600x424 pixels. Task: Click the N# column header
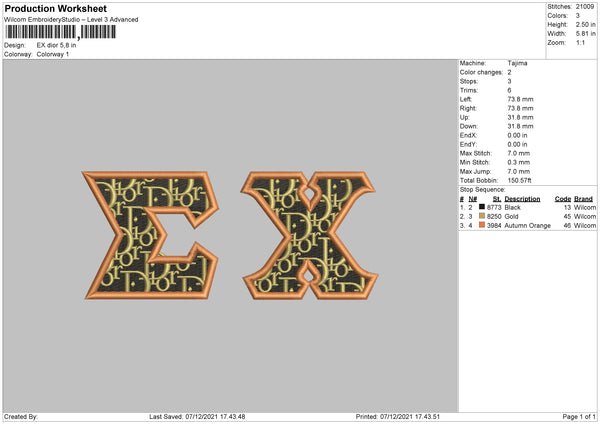point(473,199)
